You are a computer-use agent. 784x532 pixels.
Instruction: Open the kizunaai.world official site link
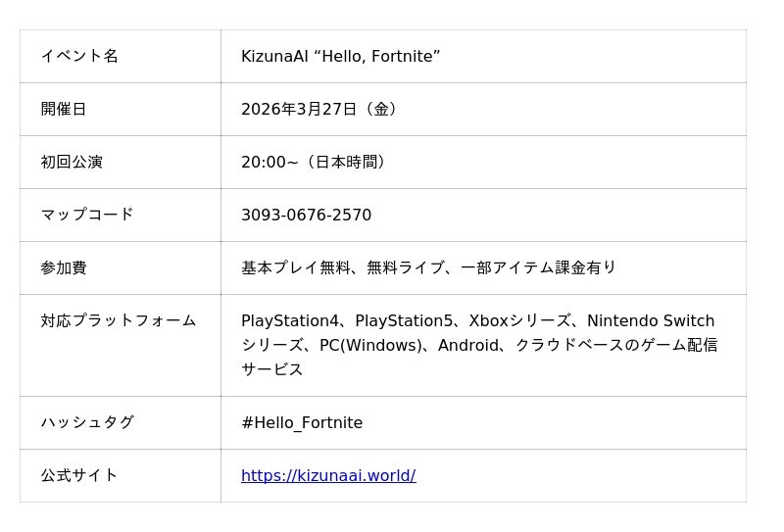(x=328, y=476)
